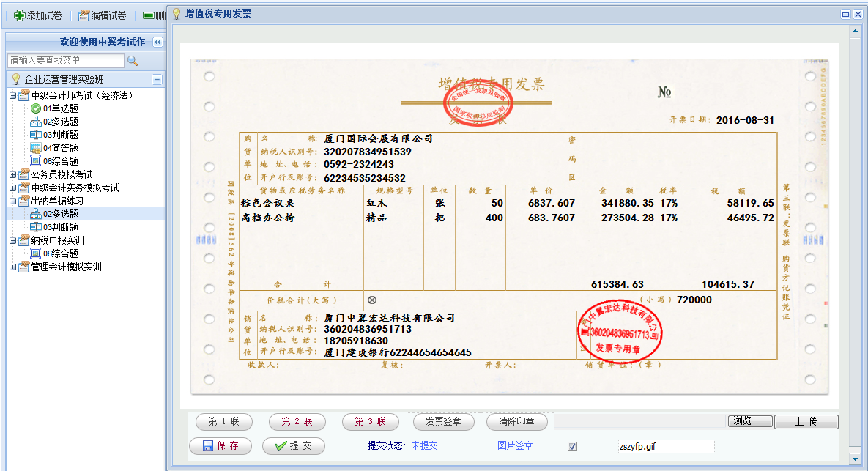Click the 清除印章 button
The height and width of the screenshot is (471, 868).
(x=517, y=422)
